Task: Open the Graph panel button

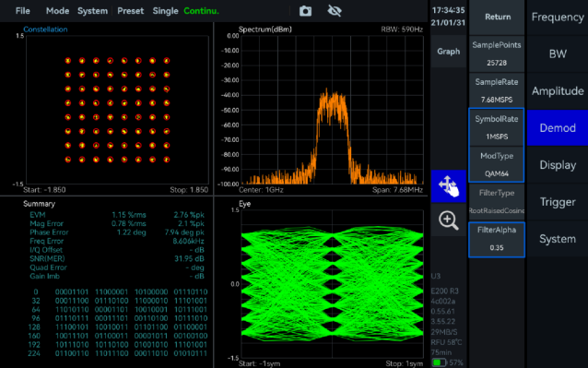Action: 448,52
